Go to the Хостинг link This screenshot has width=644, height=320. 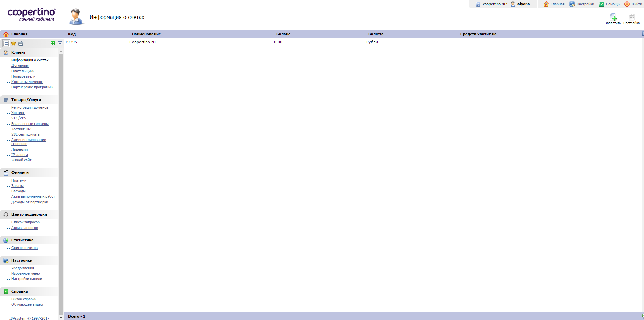coord(18,113)
